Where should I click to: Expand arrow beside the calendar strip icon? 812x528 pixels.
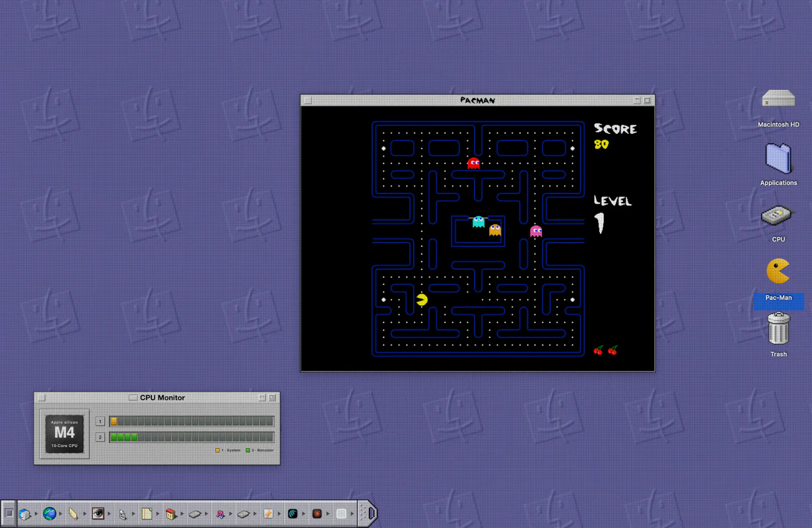[x=182, y=514]
